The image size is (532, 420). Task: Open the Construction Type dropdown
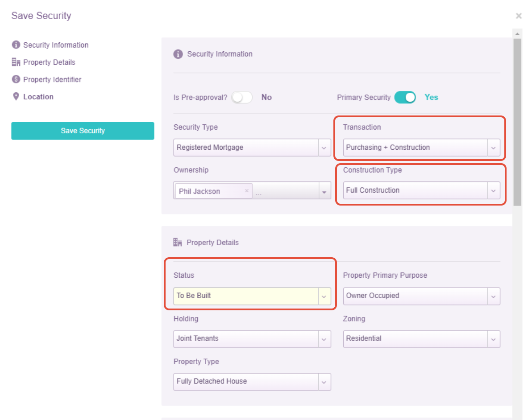pyautogui.click(x=421, y=190)
